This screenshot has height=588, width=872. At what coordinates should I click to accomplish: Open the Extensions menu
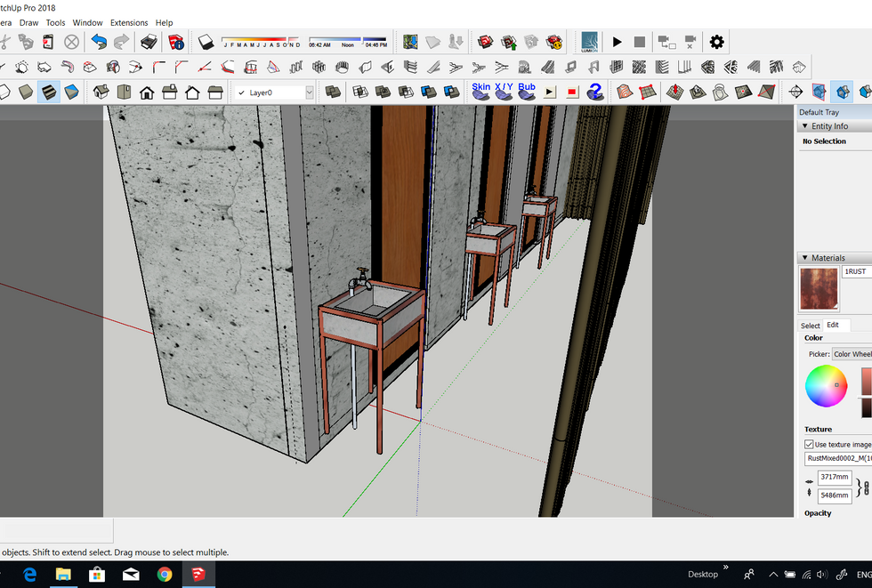pos(129,22)
